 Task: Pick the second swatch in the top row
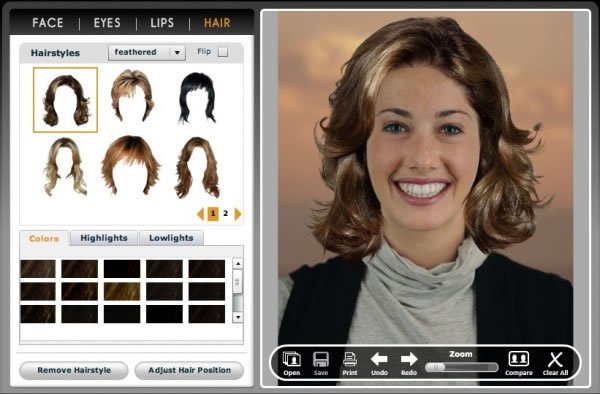[80, 269]
